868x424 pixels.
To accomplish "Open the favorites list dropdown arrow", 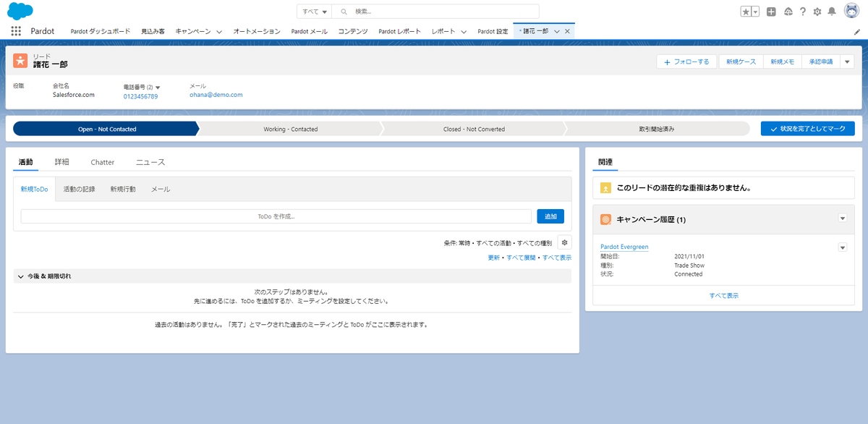I will tap(755, 12).
